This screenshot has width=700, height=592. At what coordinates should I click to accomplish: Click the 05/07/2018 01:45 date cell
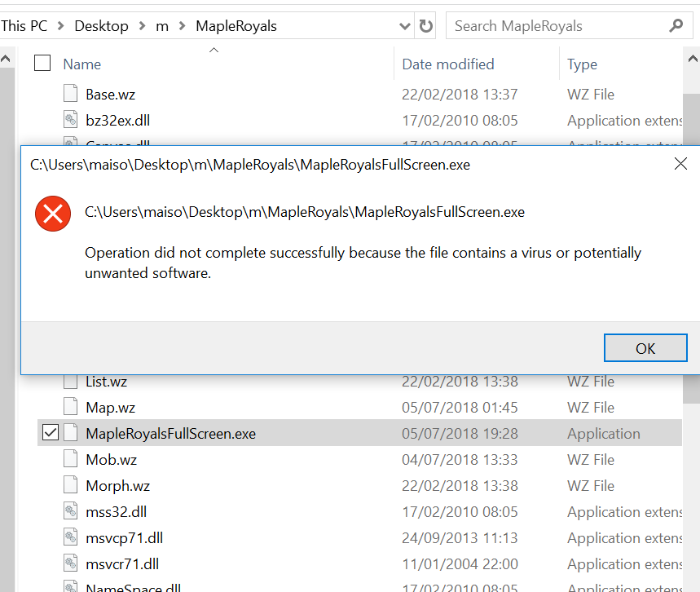click(460, 408)
